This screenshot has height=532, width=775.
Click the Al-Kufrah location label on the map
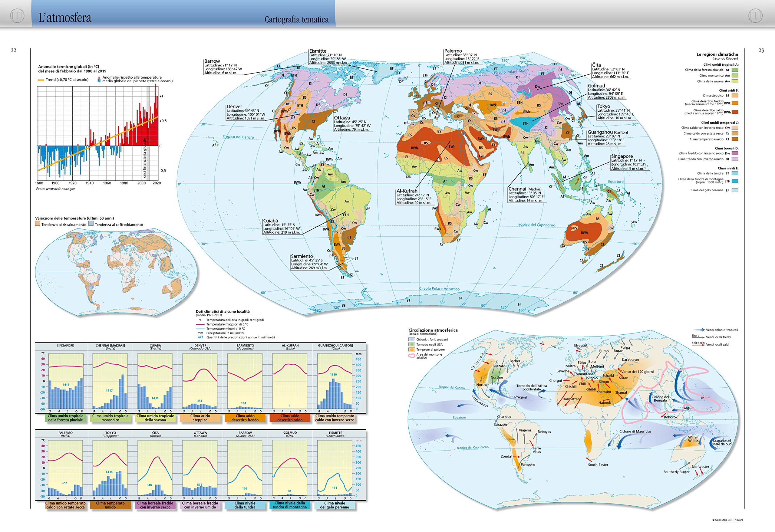[x=407, y=191]
